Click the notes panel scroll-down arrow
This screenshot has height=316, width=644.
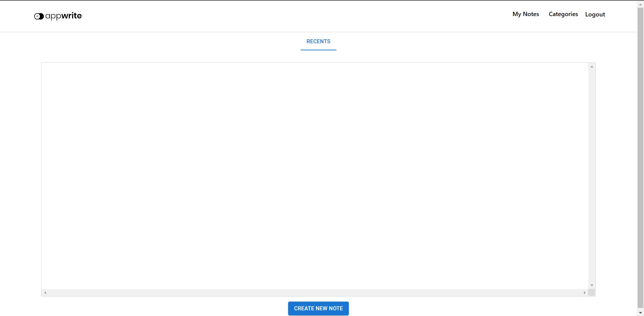click(x=592, y=285)
